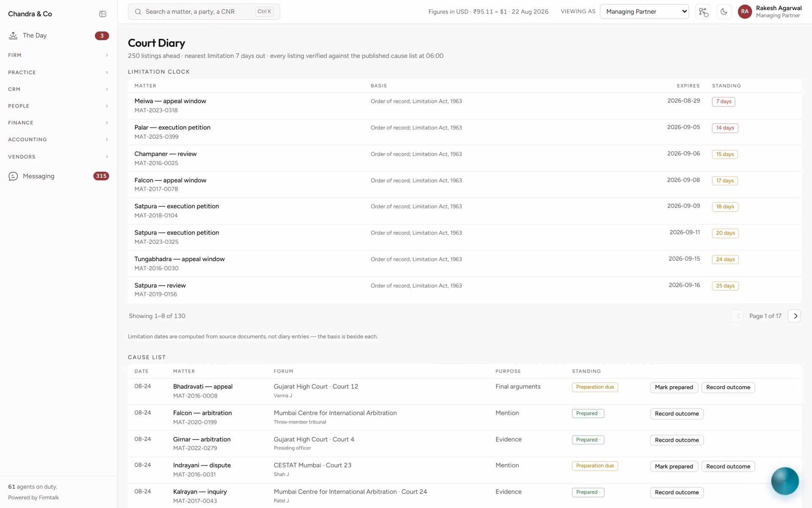The width and height of the screenshot is (812, 508).
Task: Click the Chandra & Co firm name
Action: point(30,14)
